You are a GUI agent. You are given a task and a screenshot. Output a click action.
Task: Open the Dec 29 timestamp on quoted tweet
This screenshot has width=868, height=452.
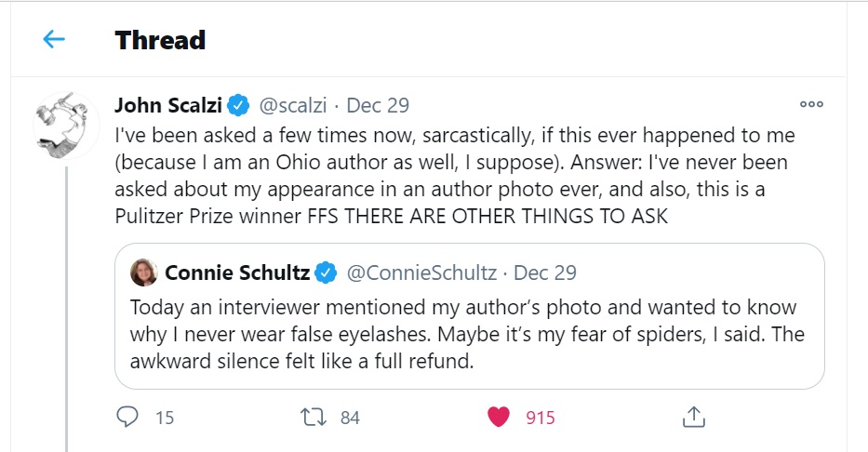[545, 273]
